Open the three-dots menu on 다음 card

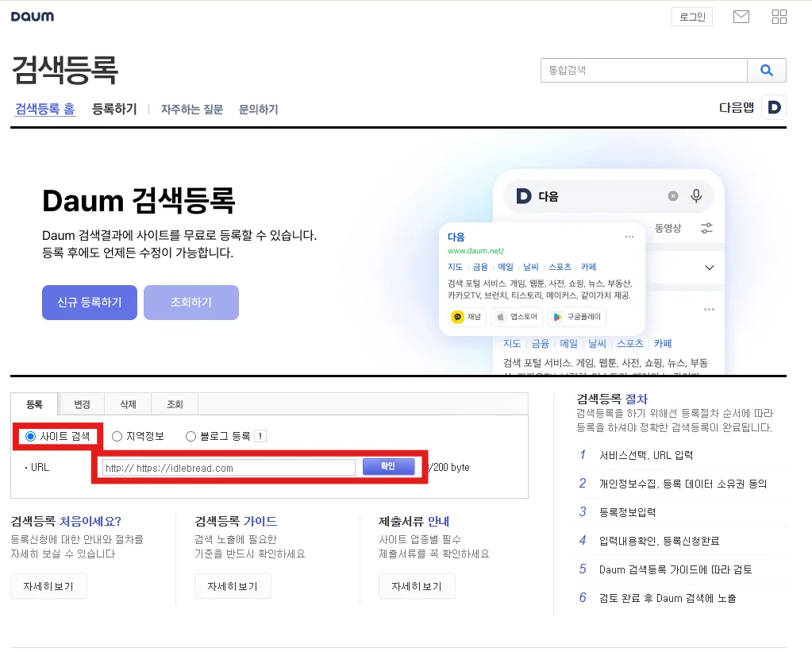point(629,237)
